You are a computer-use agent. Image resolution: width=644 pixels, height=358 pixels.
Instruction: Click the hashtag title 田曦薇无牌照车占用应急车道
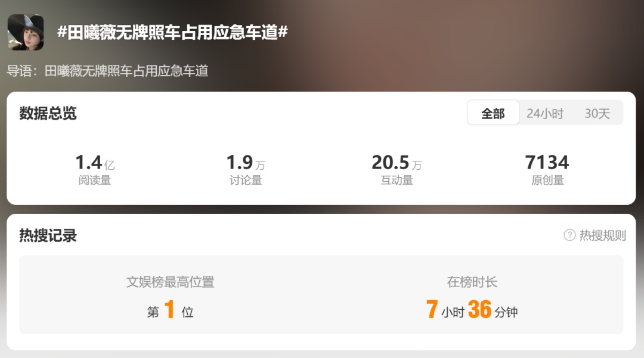click(172, 32)
